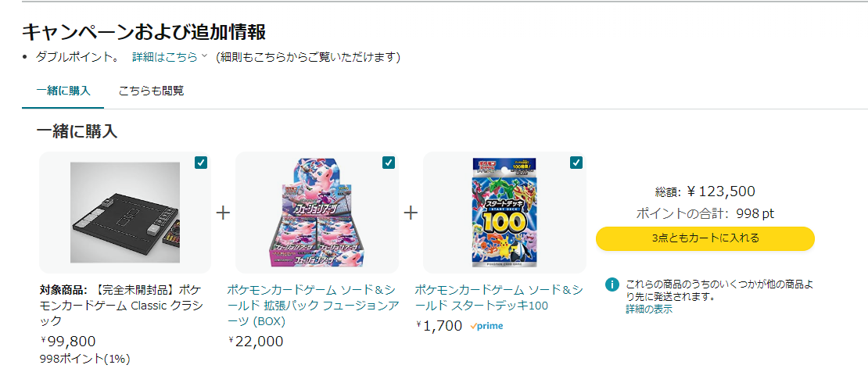Click 詳細の表示 shipping details link
868x390 pixels.
648,309
